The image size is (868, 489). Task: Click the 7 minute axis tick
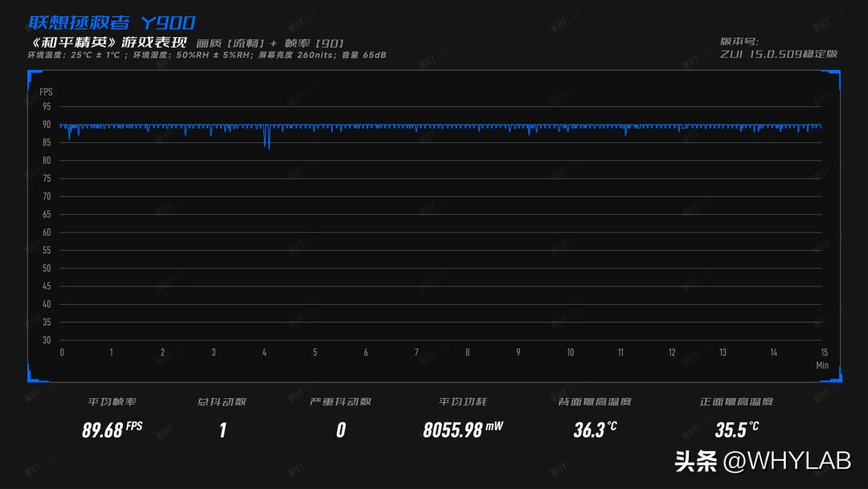pos(416,352)
